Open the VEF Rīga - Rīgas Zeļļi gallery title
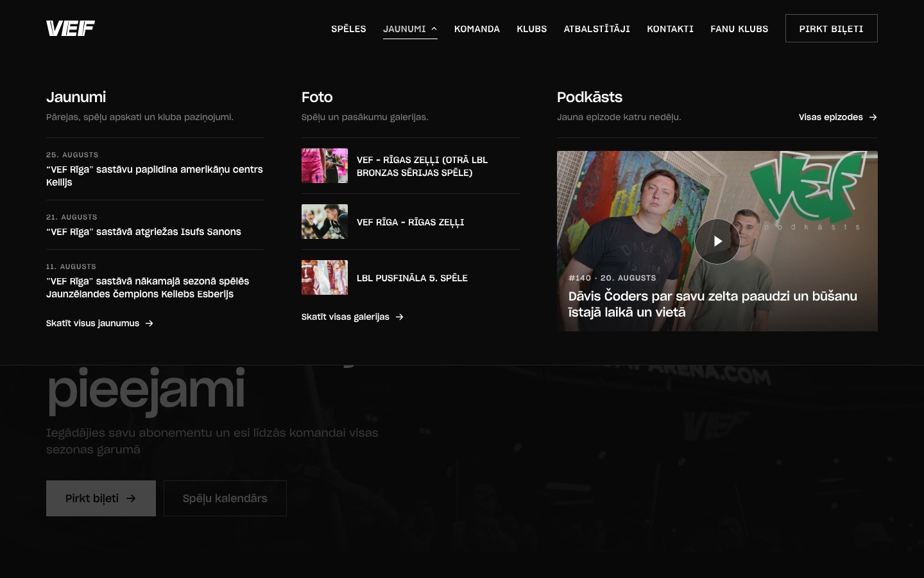 (x=411, y=222)
